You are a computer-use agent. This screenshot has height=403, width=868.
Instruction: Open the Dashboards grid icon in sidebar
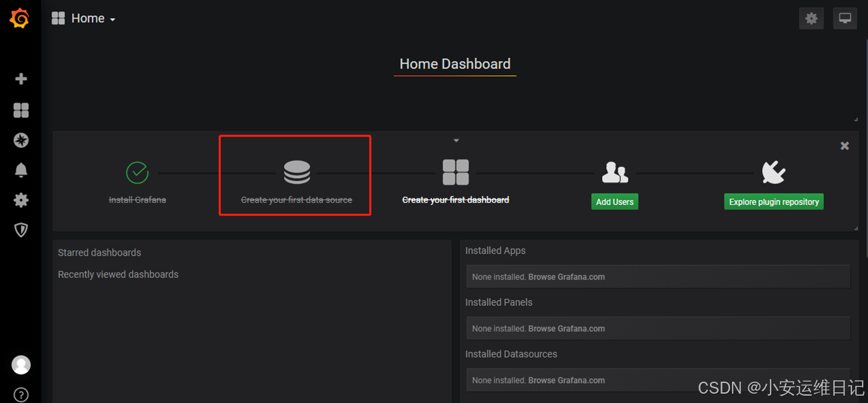(21, 110)
